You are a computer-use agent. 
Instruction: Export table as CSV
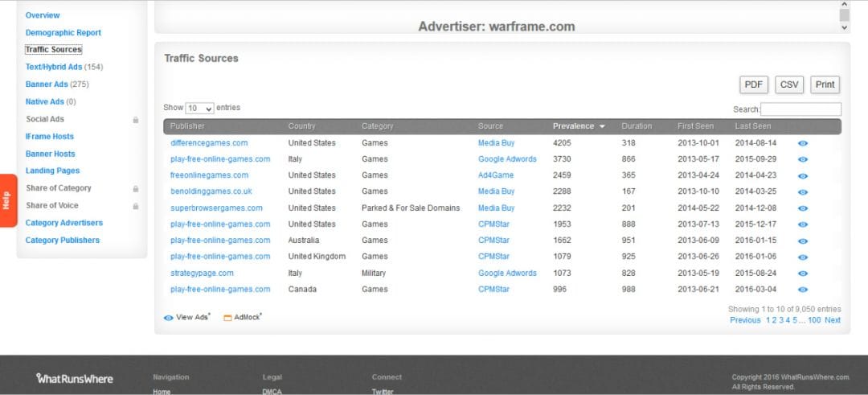[x=789, y=84]
